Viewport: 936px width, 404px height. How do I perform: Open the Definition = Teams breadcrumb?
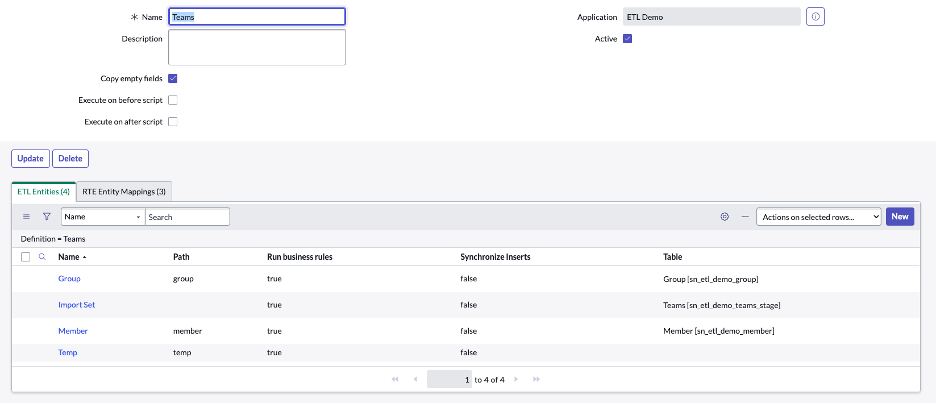point(53,239)
